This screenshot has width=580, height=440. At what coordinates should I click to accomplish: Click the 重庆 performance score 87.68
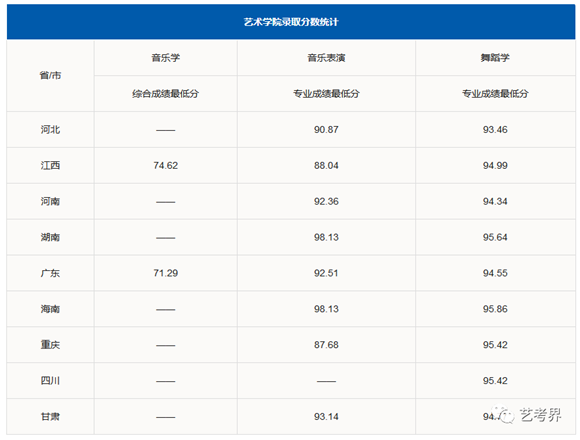click(x=326, y=345)
